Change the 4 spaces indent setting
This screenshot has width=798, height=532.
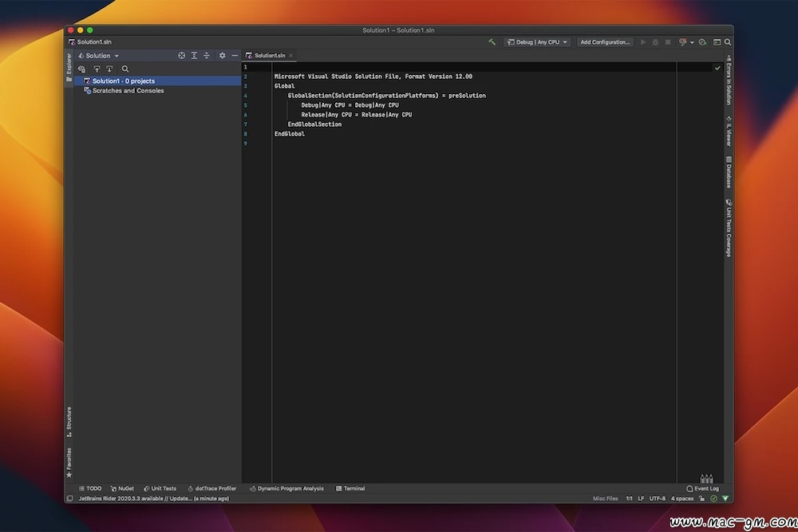point(682,499)
